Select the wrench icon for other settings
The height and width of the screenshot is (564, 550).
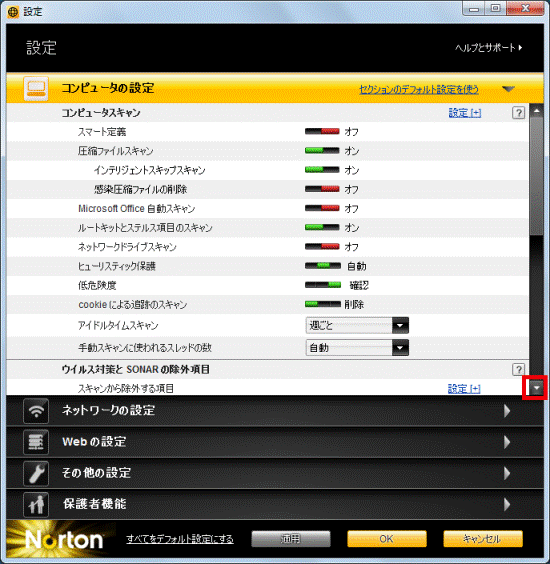[36, 473]
